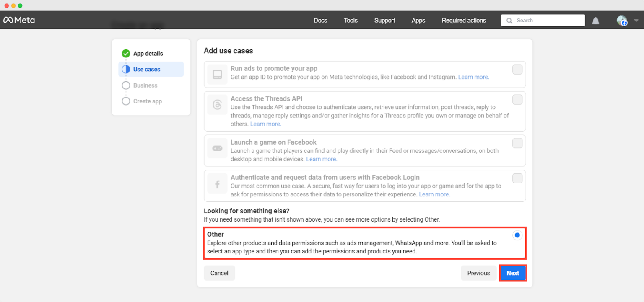The image size is (644, 302).
Task: Click the profile avatar icon
Action: click(621, 21)
